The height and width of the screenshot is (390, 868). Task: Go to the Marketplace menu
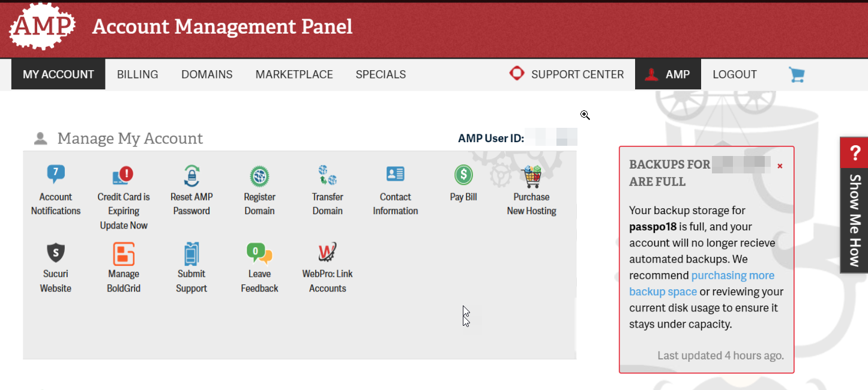click(x=294, y=74)
